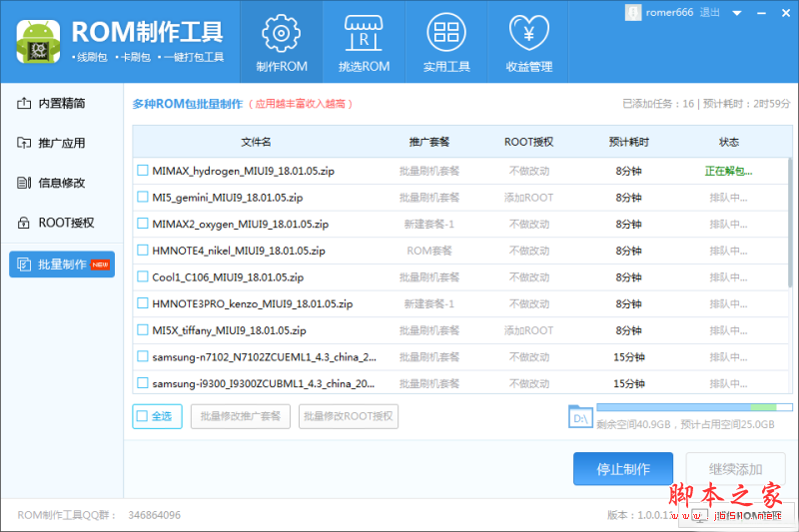Click the 预计耗时 column header
The image size is (799, 532).
click(x=629, y=142)
